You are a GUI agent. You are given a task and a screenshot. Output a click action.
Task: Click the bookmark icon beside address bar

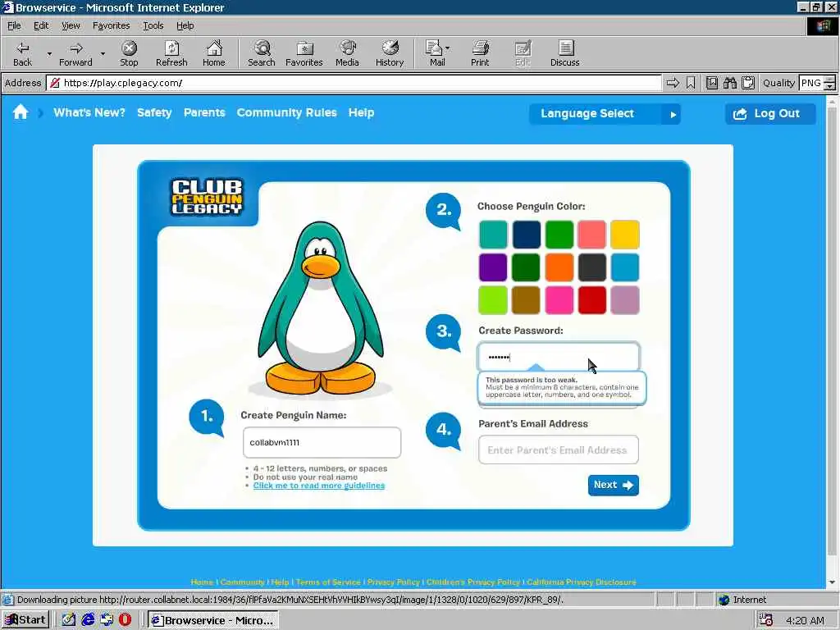pos(691,83)
